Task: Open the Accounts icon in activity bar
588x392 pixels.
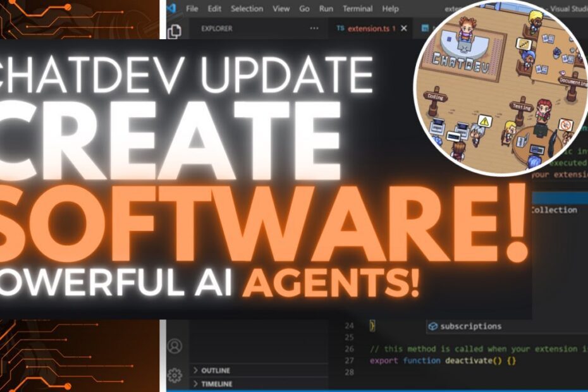Action: [175, 346]
